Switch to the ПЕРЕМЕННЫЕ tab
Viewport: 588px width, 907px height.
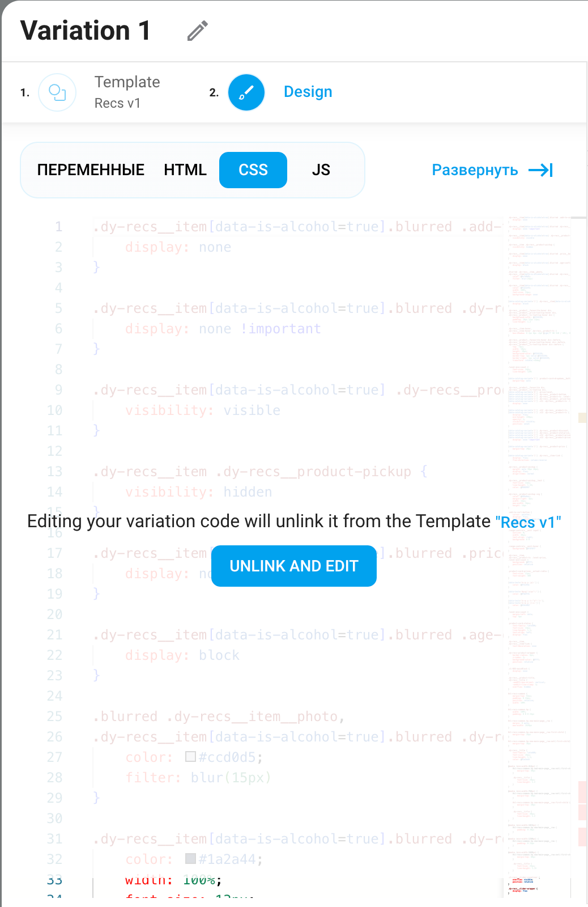[x=91, y=170]
